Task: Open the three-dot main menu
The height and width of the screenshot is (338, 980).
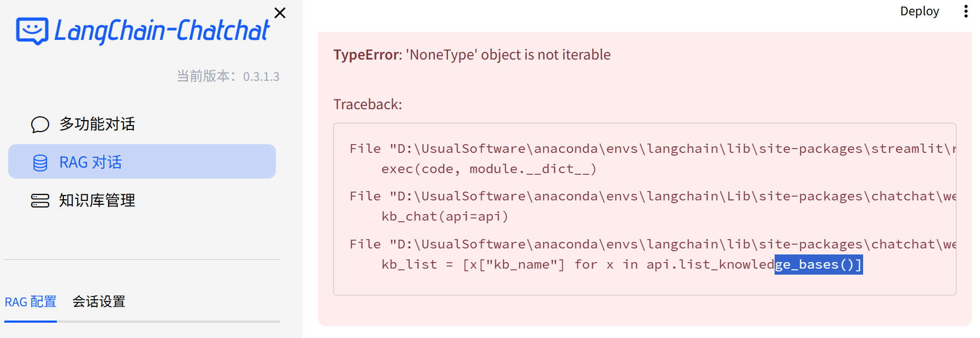Action: (966, 11)
